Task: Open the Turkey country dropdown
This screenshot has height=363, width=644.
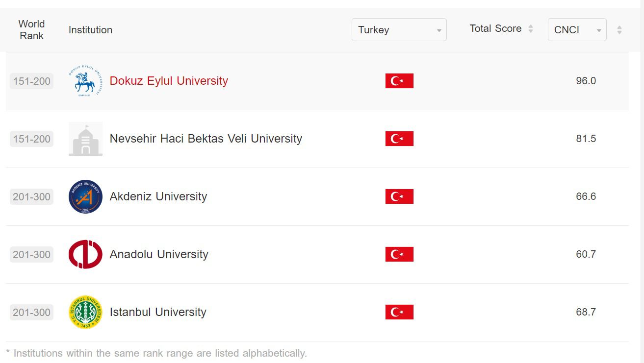Action: click(399, 30)
